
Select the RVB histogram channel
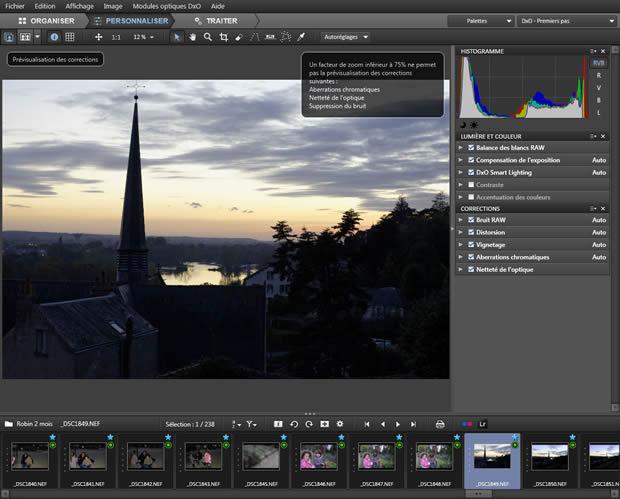[599, 63]
